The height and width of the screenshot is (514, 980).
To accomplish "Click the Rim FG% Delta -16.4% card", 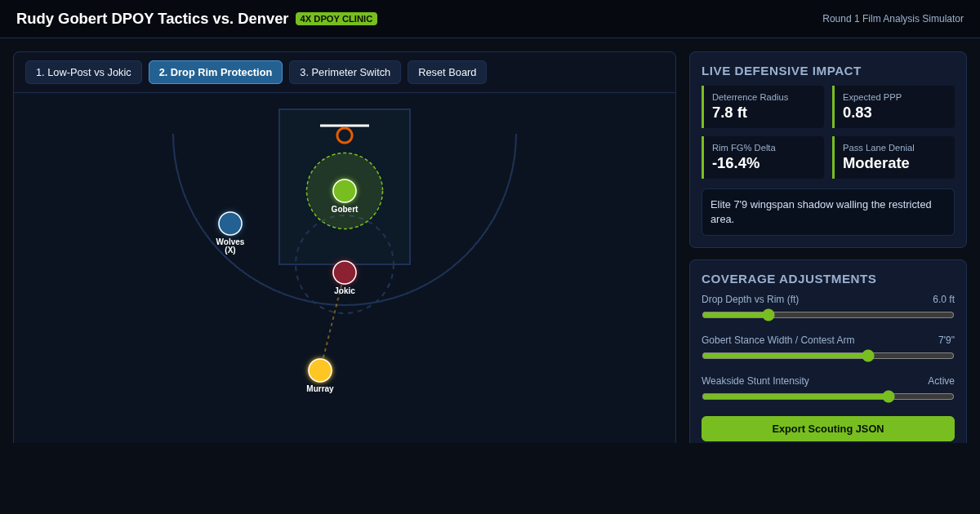I will tap(763, 157).
